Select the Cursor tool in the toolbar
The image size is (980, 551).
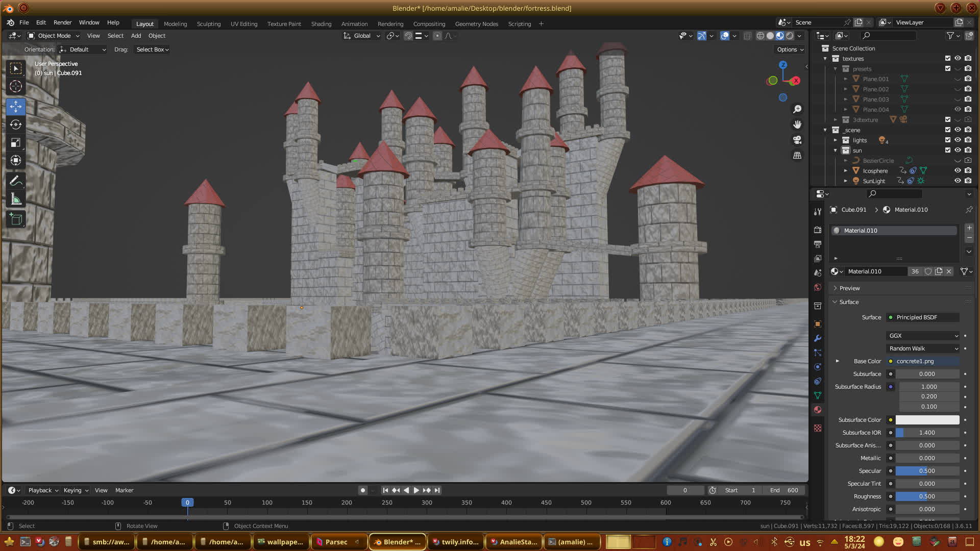pos(16,86)
